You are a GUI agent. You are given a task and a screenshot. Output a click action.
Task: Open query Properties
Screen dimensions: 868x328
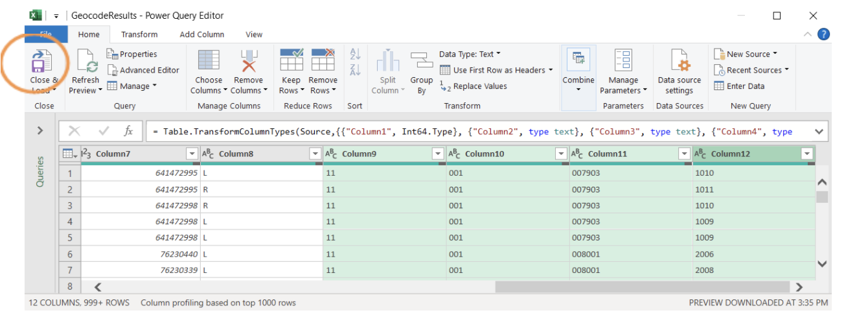click(132, 54)
